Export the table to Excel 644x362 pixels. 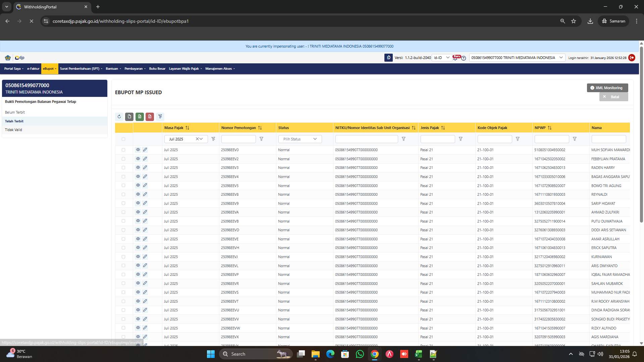140,116
